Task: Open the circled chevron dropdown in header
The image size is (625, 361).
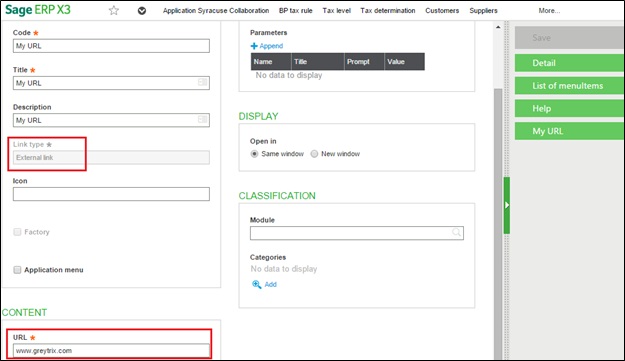Action: click(142, 11)
